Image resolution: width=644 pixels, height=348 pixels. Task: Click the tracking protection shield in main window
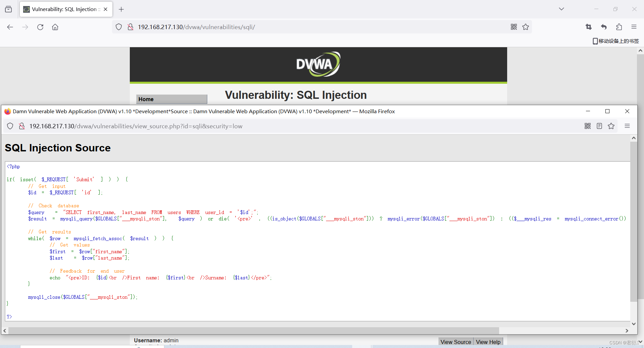(119, 27)
